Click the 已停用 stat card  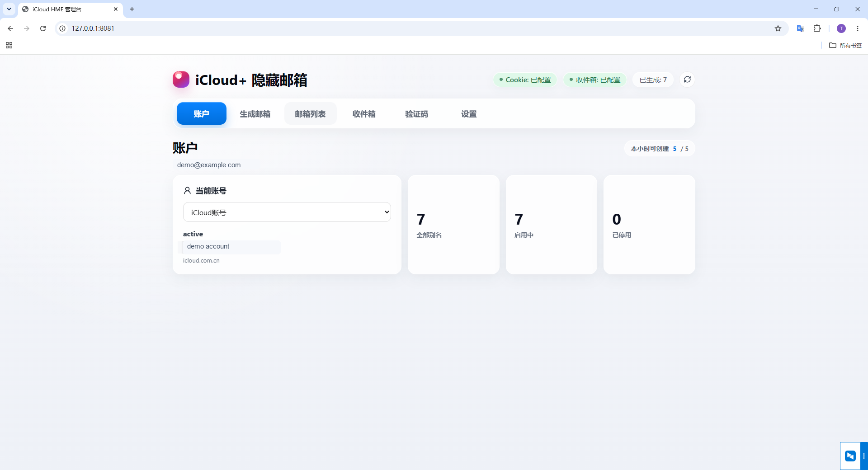[x=649, y=225]
